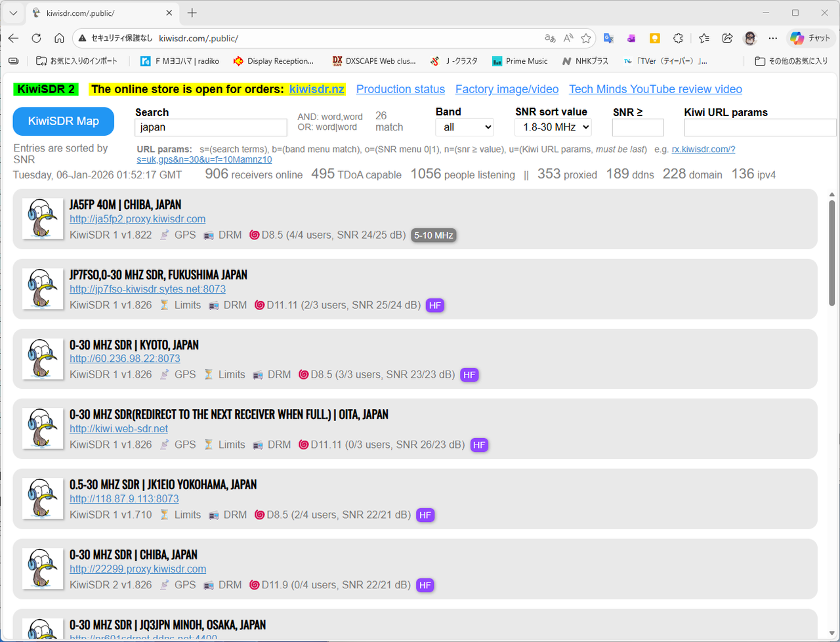Click the JA5FP 40M Chiba receiver thumbnail
The width and height of the screenshot is (840, 642).
(x=43, y=218)
